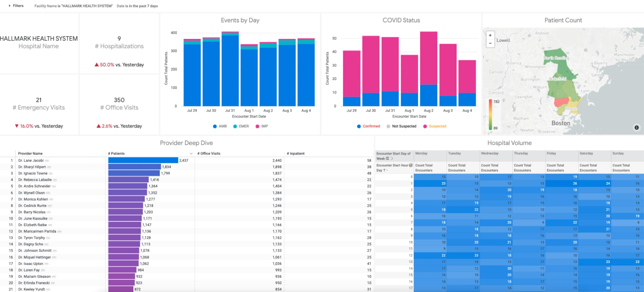Click the 50.0% vs. Yesterday comparison

coord(119,65)
